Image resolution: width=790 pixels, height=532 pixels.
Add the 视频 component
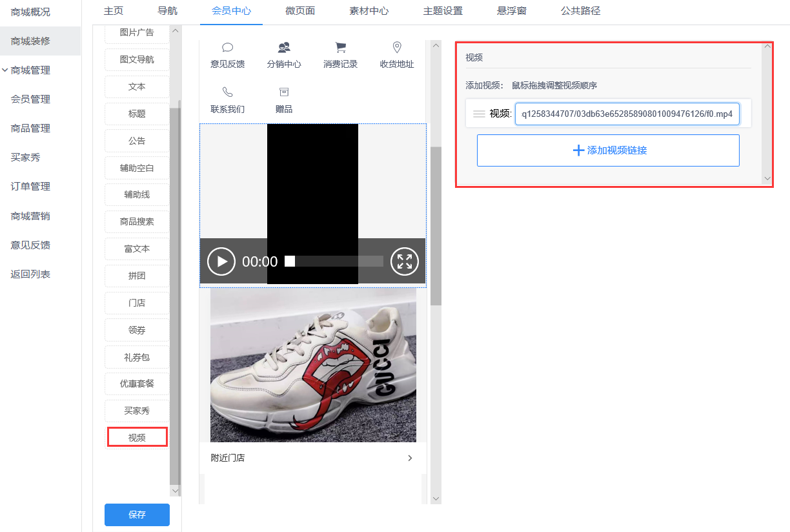[137, 438]
